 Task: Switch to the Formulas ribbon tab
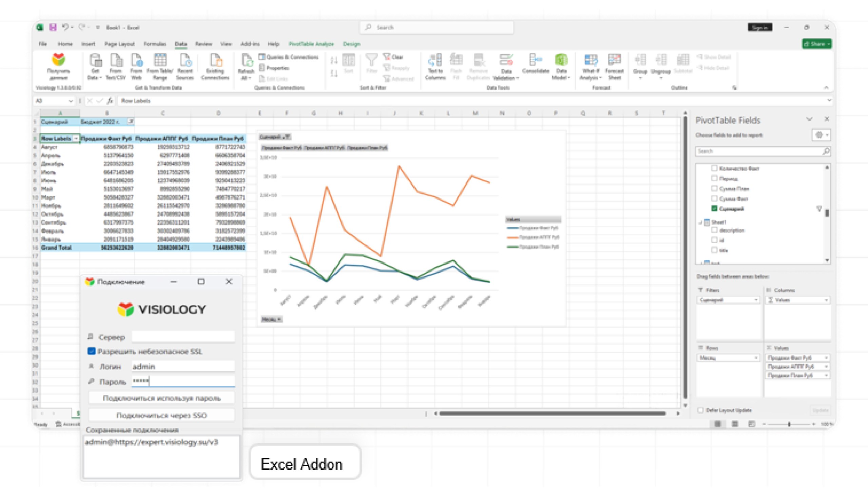tap(155, 44)
